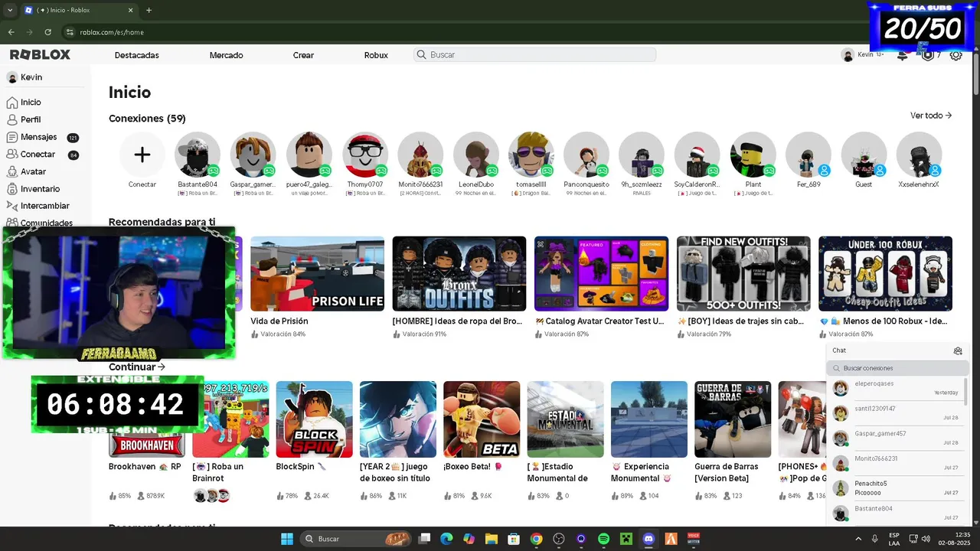Viewport: 980px width, 551px height.
Task: Open chat with Penachito5
Action: coord(896,487)
